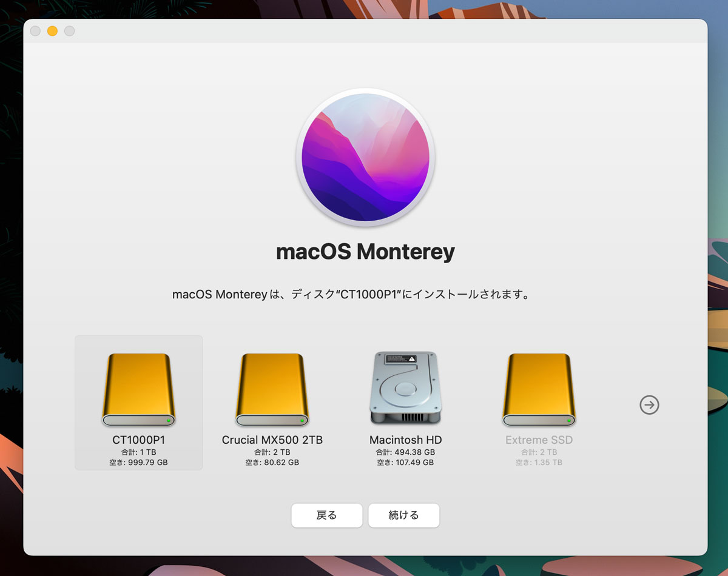Click the install destination message about CT1000P1
Image resolution: width=728 pixels, height=576 pixels.
pos(352,295)
